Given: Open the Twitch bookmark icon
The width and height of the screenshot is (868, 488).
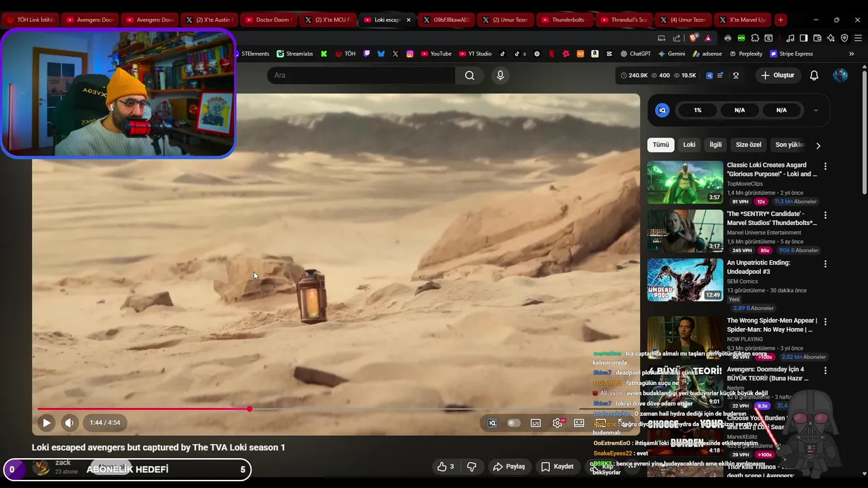Looking at the screenshot, I should coord(367,54).
